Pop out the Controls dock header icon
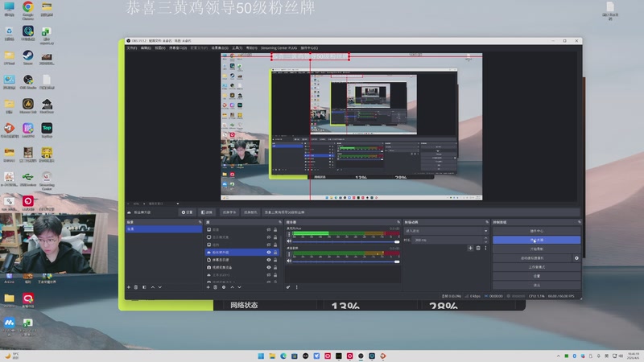 coord(579,222)
